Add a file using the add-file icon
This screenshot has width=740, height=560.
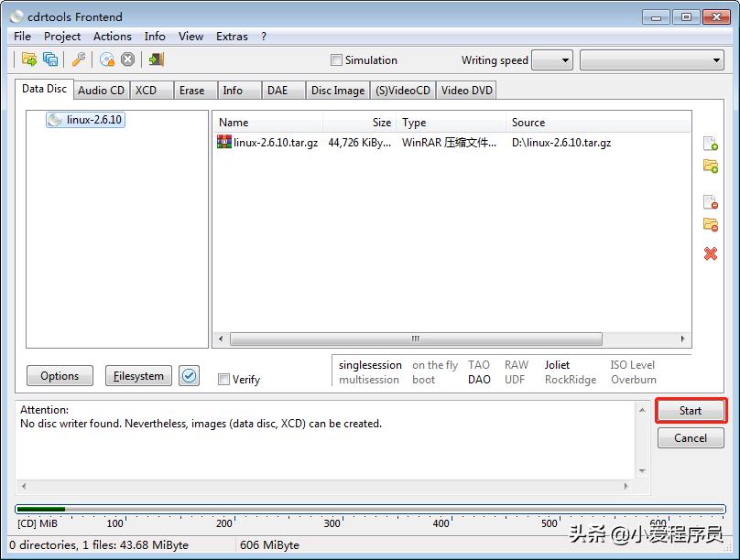pyautogui.click(x=710, y=144)
